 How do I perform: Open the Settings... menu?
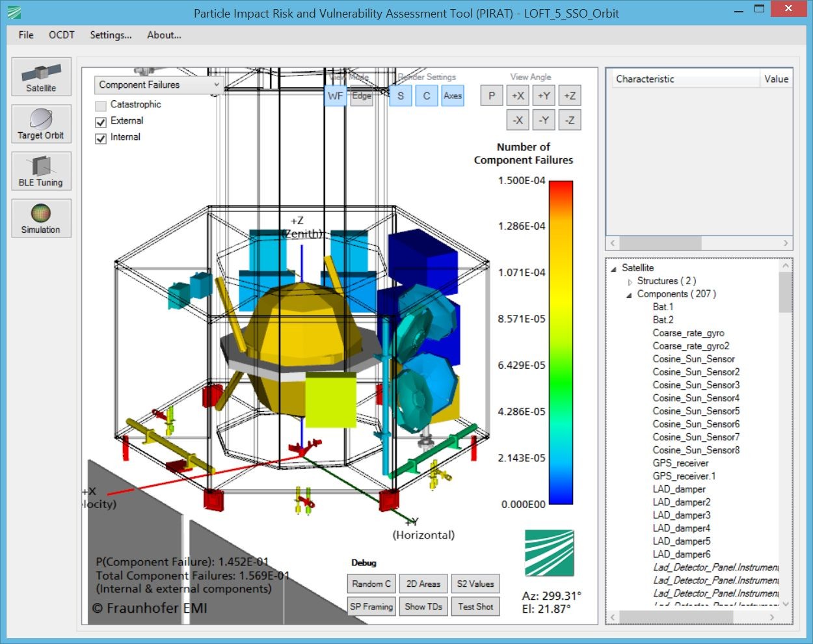(x=111, y=35)
